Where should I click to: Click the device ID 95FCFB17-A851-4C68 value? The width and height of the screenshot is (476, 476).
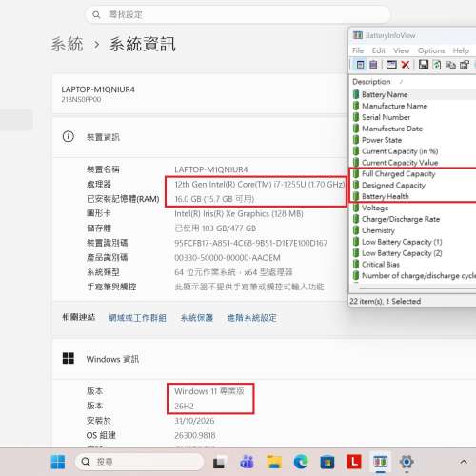(251, 243)
